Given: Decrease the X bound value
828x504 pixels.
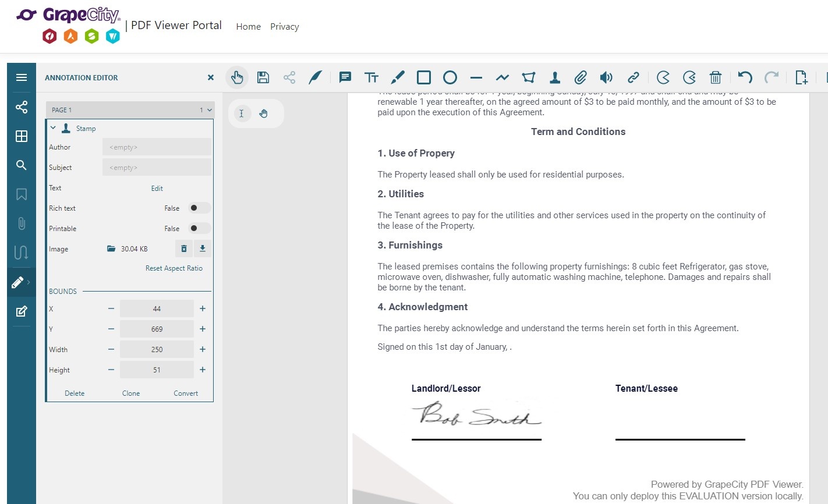Looking at the screenshot, I should tap(111, 308).
